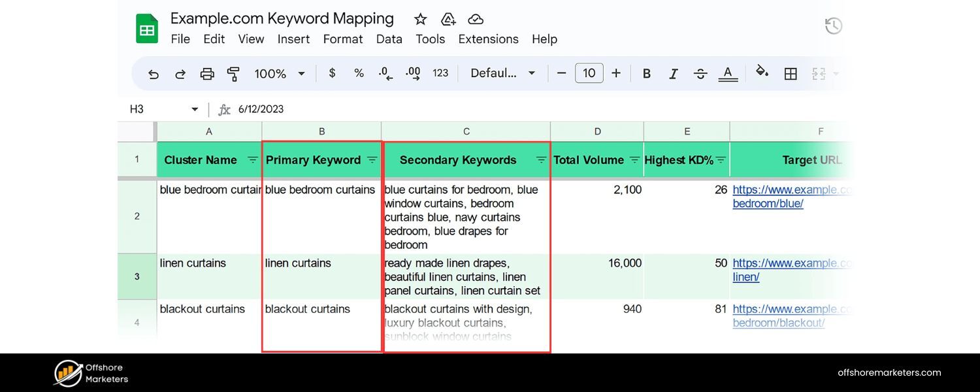Open the borders tool
This screenshot has width=980, height=392.
[791, 73]
